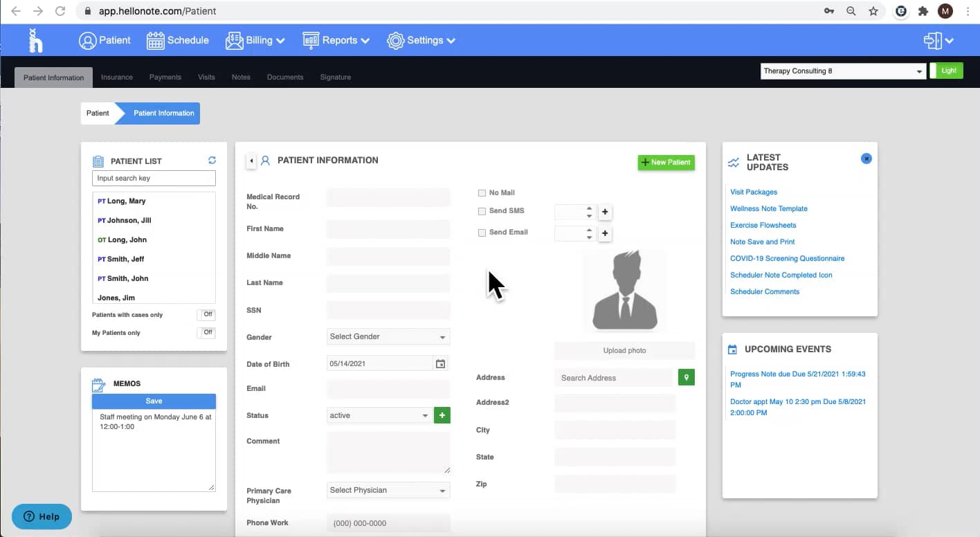Click the patient photo placeholder
The height and width of the screenshot is (537, 980).
click(x=624, y=291)
